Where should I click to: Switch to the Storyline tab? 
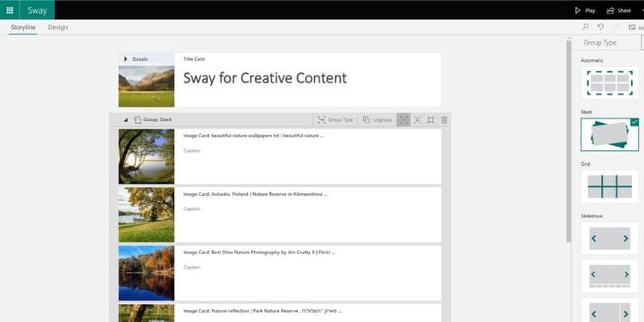point(23,27)
